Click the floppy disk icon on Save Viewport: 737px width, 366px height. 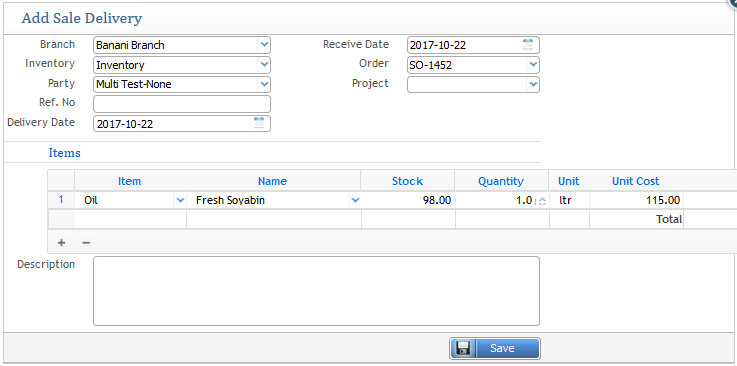click(x=463, y=348)
